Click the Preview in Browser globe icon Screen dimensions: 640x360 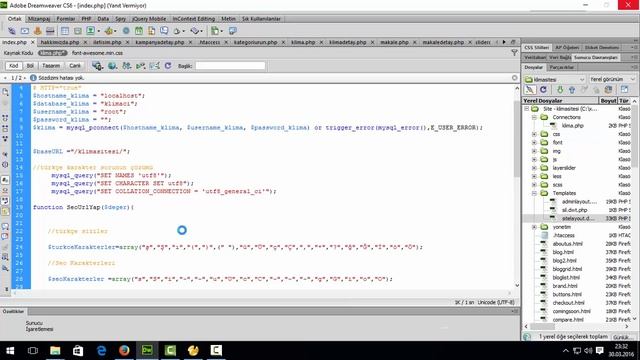(112, 65)
